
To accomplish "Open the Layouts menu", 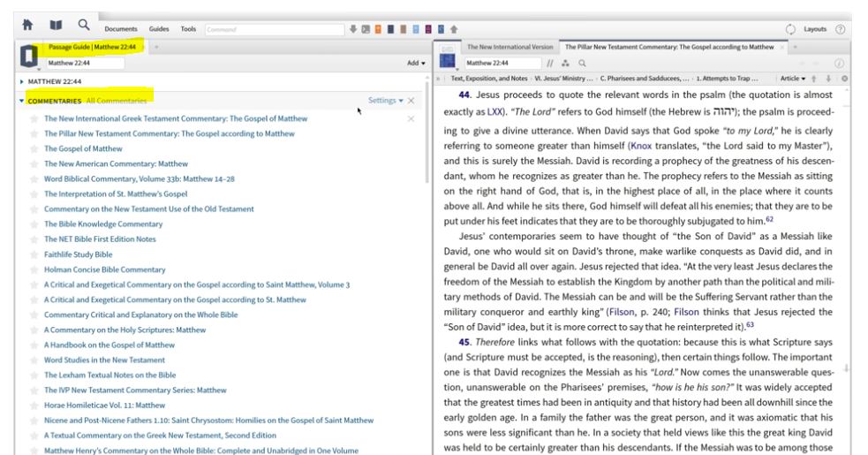I will coord(815,29).
